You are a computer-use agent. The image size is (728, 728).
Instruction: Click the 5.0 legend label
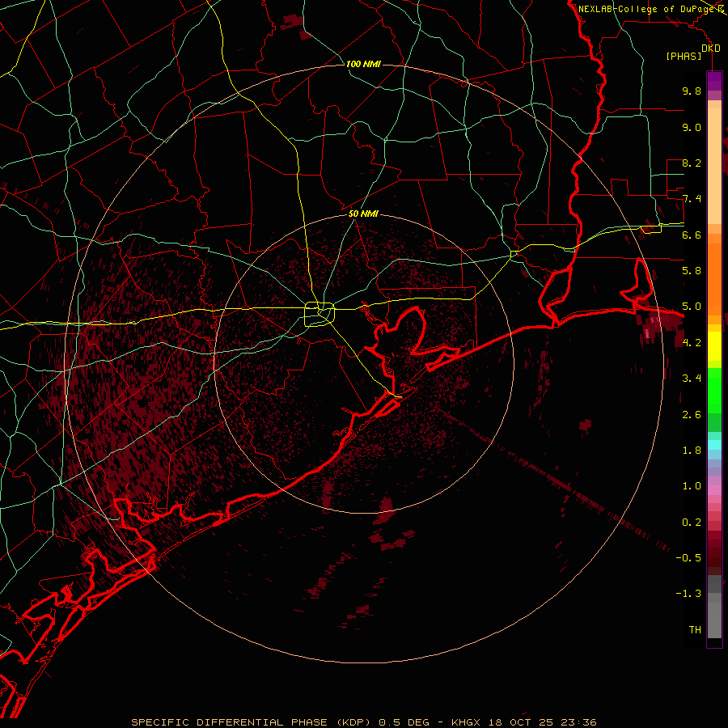tap(692, 307)
